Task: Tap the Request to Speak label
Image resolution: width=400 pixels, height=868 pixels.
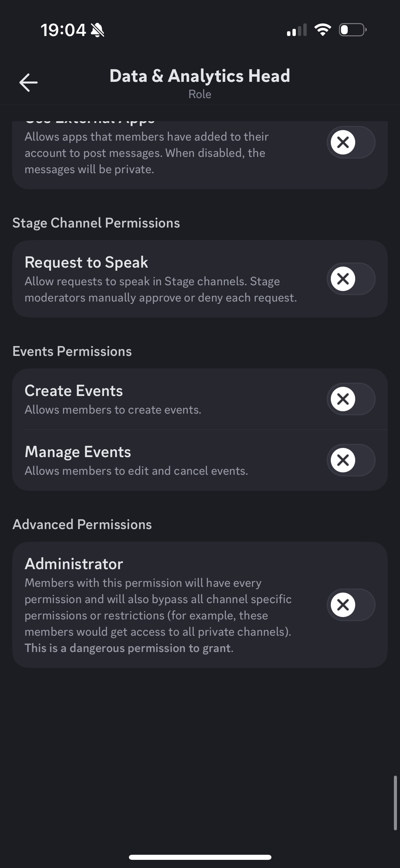Action: [x=87, y=263]
